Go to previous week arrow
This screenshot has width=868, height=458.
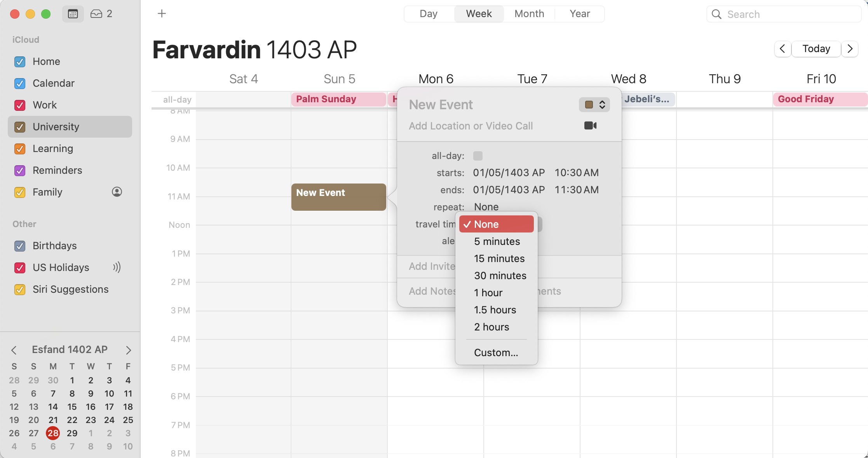point(783,49)
